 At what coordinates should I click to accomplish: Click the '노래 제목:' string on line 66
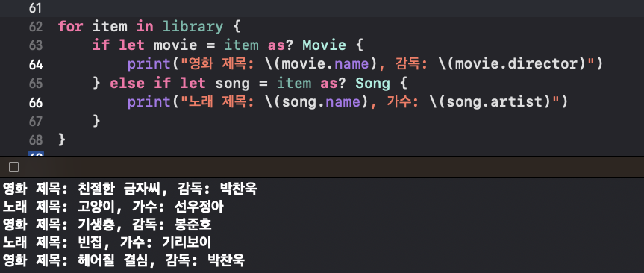(222, 102)
